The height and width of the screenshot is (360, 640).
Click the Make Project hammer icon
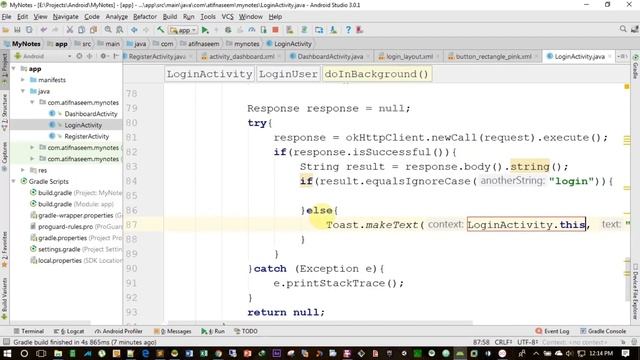160,30
